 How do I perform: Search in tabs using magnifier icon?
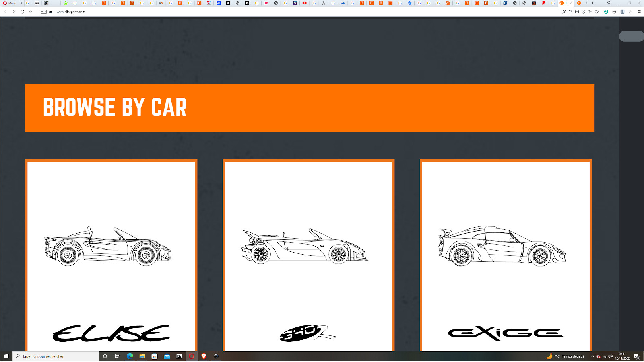point(609,3)
